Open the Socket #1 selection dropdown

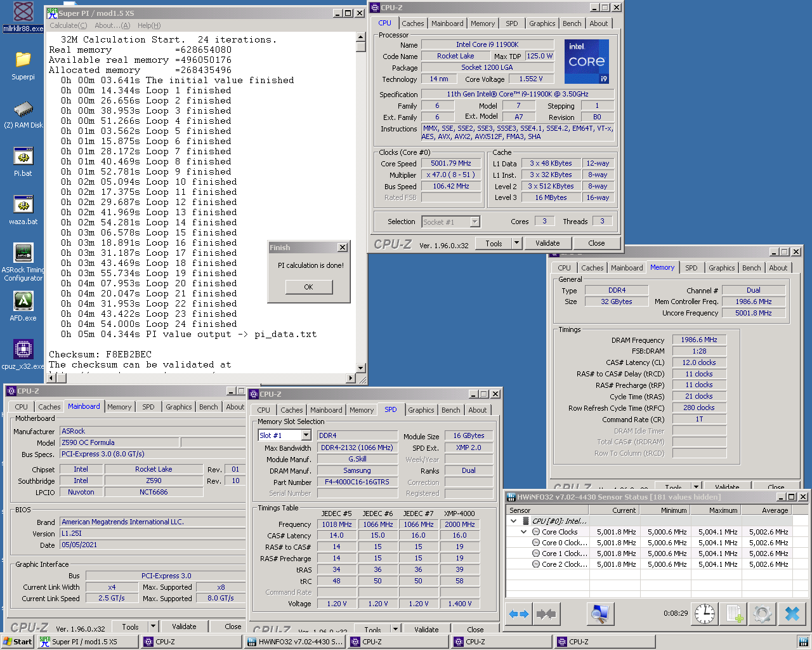point(475,222)
